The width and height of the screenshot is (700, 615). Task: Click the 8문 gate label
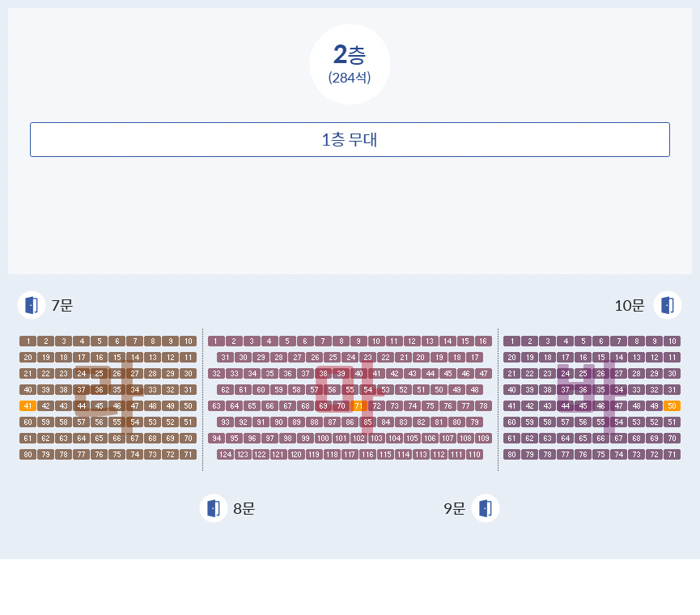pyautogui.click(x=244, y=509)
